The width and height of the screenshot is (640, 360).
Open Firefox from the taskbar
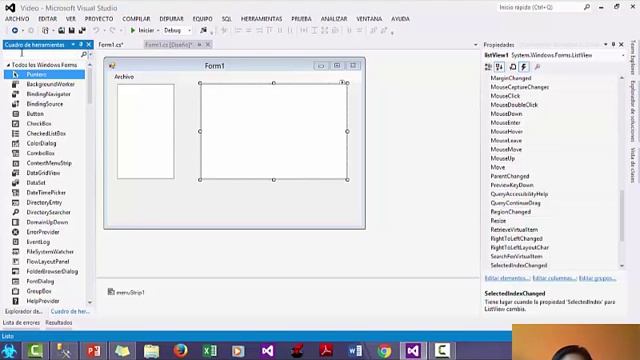(180, 351)
